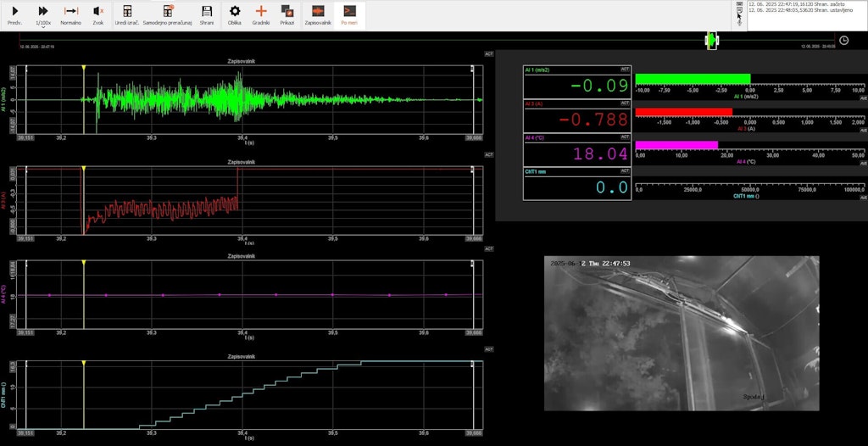Select the camera video frame thumbnail
Screen dimensions: 868x446
(x=682, y=333)
